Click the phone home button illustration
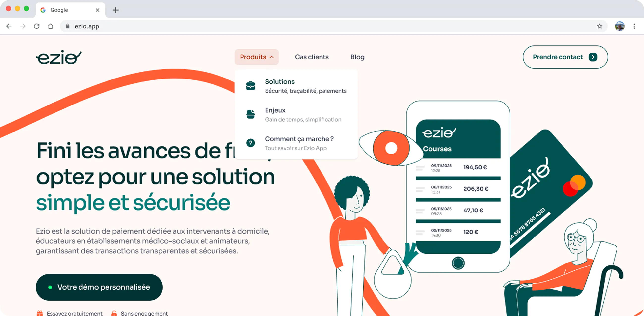Viewport: 644px width, 316px height. click(x=458, y=263)
